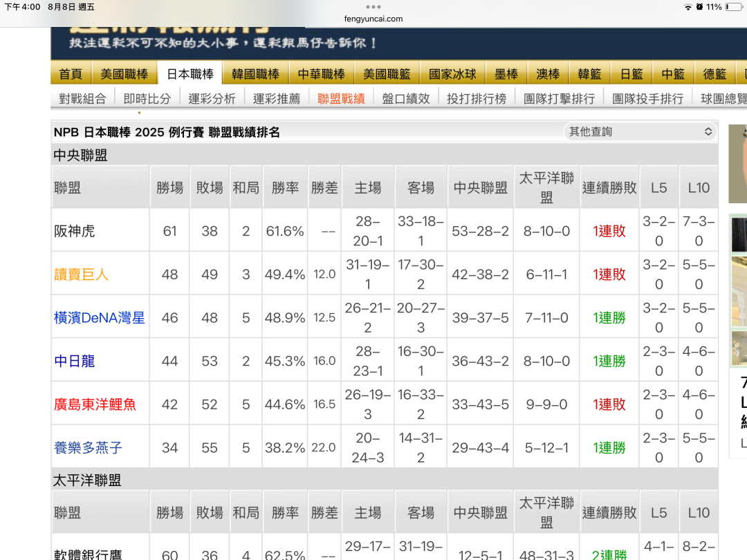Screen dimensions: 747x560
Task: Open the 中籃 tab
Action: click(673, 74)
